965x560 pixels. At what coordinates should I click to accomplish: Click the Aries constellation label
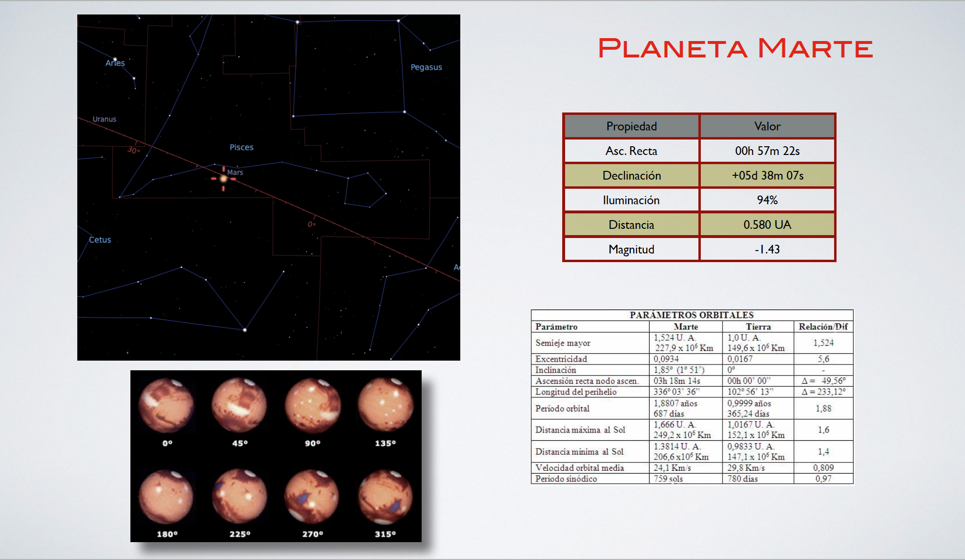[x=115, y=63]
